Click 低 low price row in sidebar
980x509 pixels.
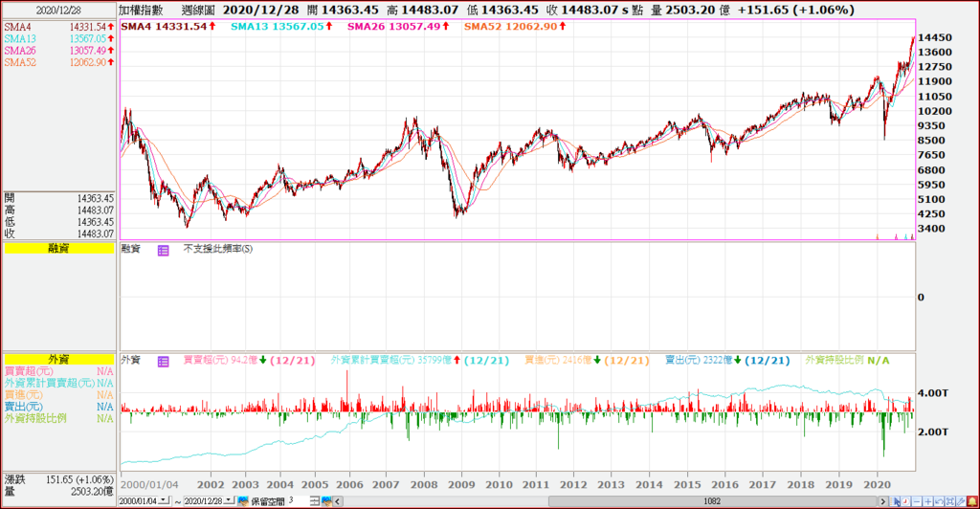[x=58, y=222]
